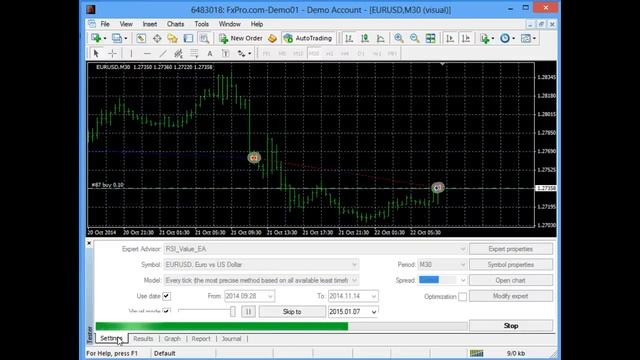Open the From date picker dropdown
640x360 pixels.
click(270, 296)
